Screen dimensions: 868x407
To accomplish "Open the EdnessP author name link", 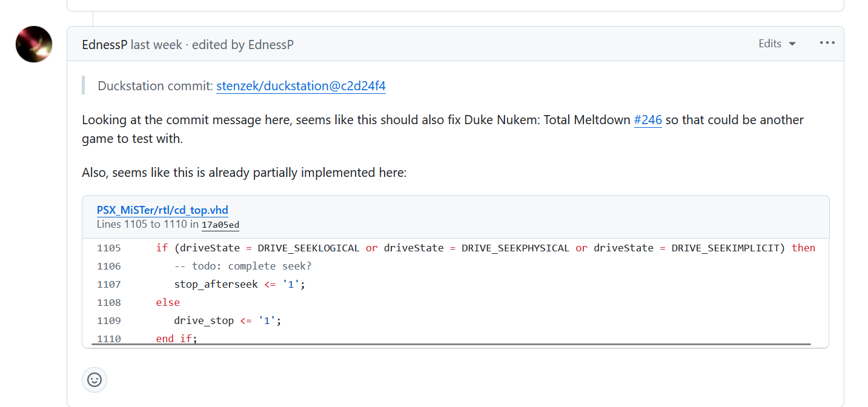I will point(105,45).
